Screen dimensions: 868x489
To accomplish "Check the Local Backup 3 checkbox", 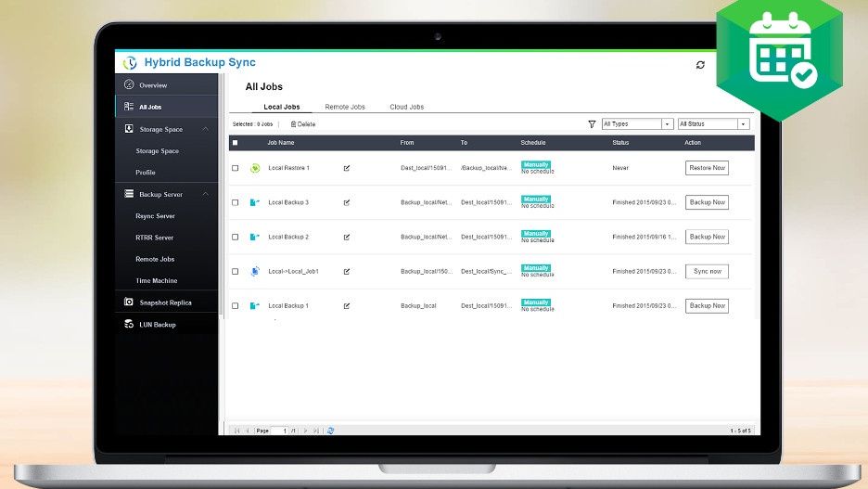I will pos(236,202).
